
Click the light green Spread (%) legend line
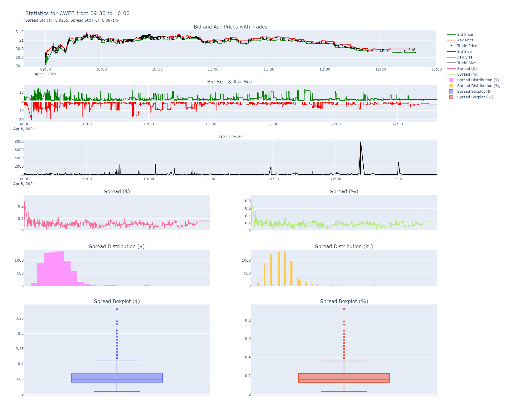point(451,74)
